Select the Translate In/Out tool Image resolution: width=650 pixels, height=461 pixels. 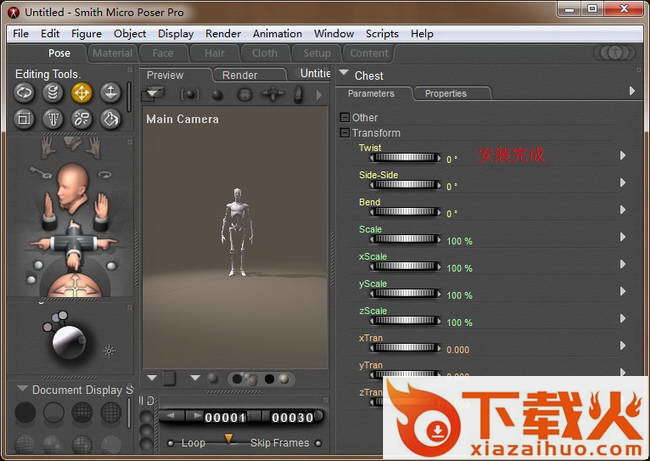(110, 92)
